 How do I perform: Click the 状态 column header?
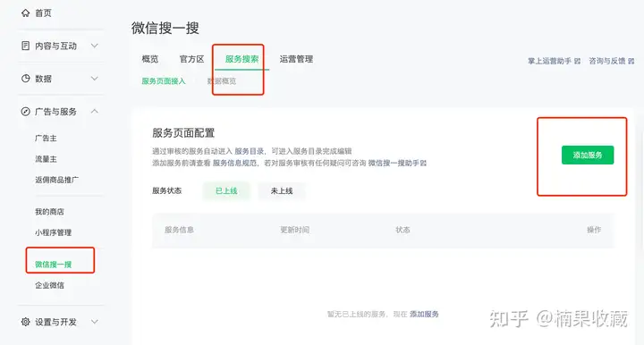tap(402, 230)
